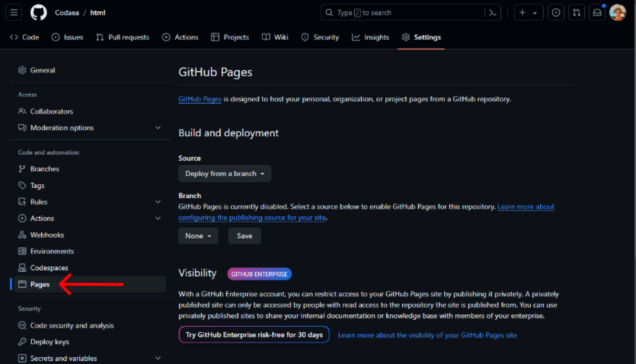Select Pages in the sidebar

[x=90, y=284]
